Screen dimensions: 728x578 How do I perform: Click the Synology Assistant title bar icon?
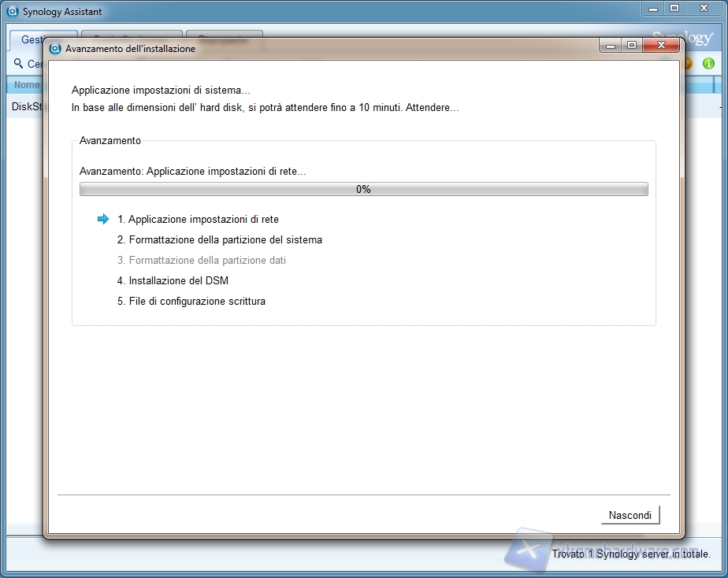[x=12, y=12]
